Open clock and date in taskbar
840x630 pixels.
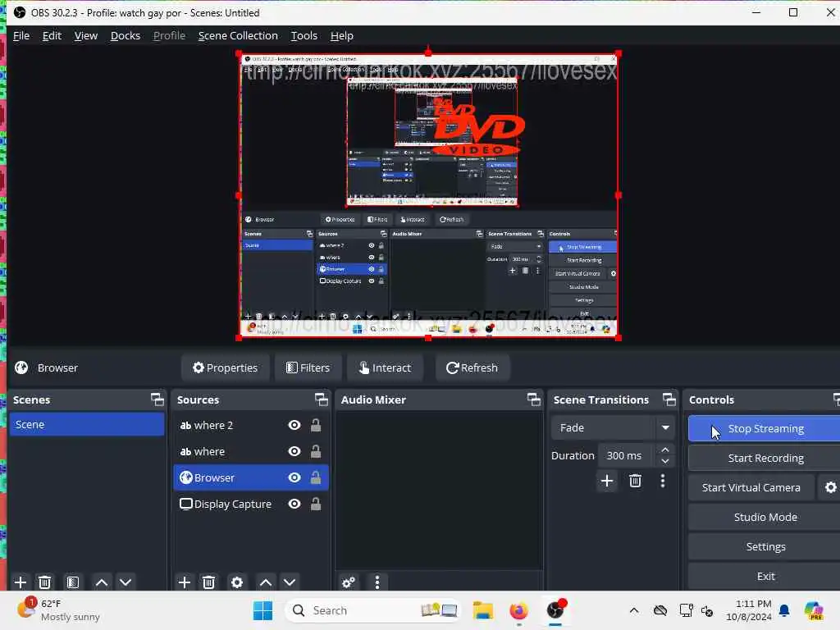pos(748,609)
